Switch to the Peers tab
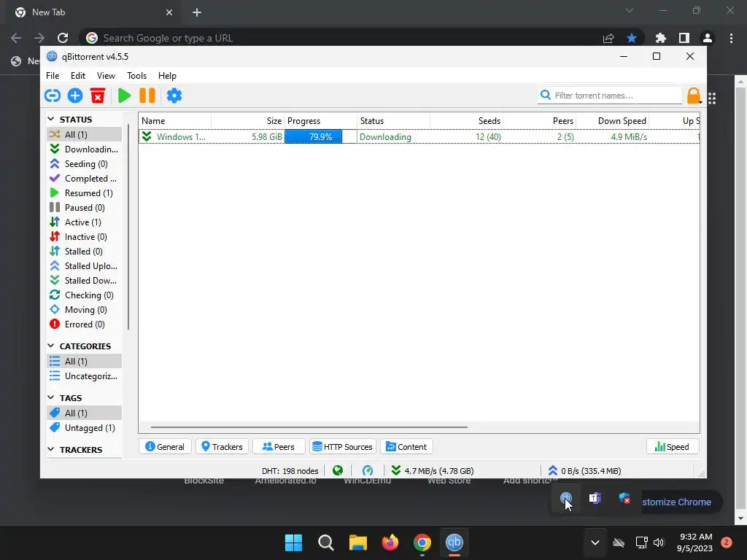 [279, 447]
